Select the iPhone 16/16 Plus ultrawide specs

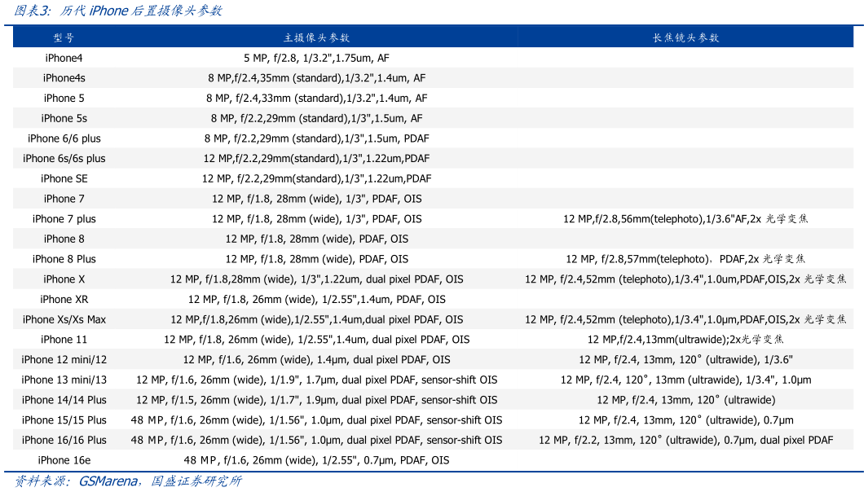click(685, 440)
